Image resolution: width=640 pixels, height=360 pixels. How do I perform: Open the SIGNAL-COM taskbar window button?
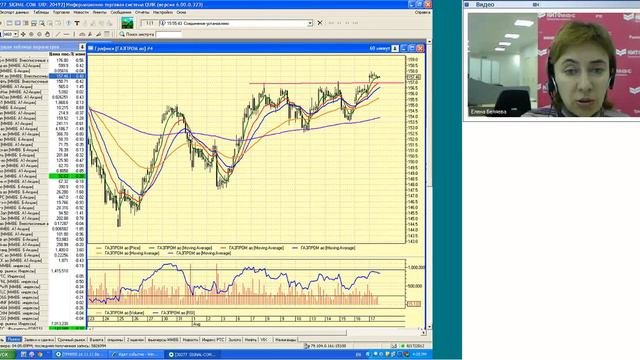[x=193, y=354]
